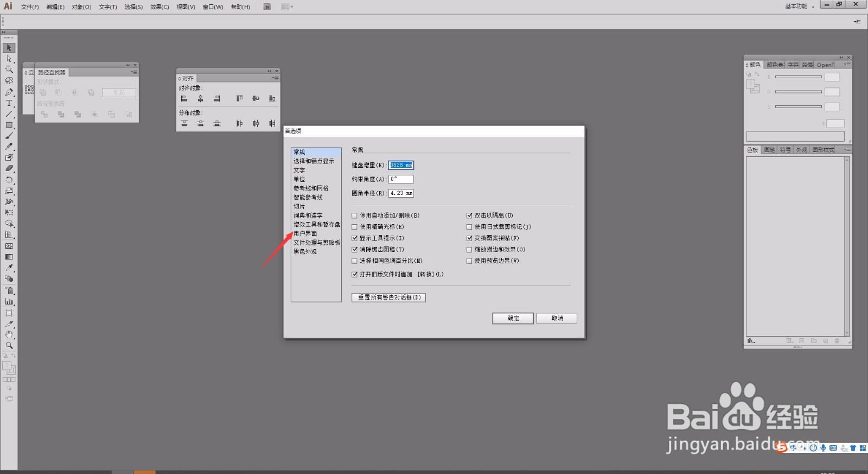
Task: Enable 停用自动添加/删除 checkbox
Action: (354, 216)
